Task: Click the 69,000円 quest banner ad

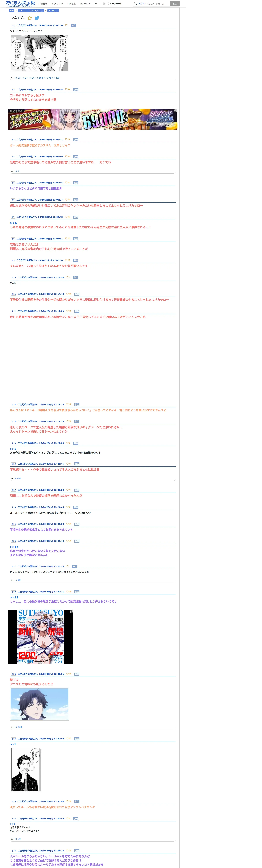Action: (x=93, y=119)
